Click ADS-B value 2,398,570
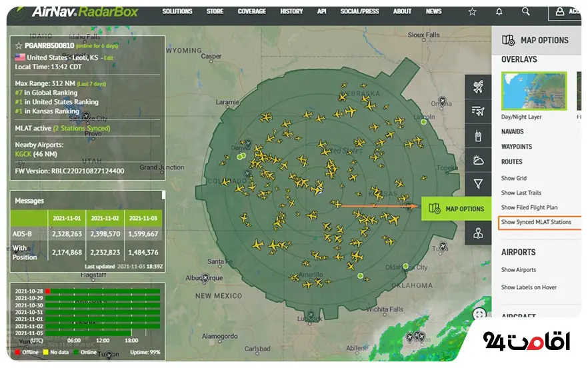The image size is (588, 368). (105, 234)
